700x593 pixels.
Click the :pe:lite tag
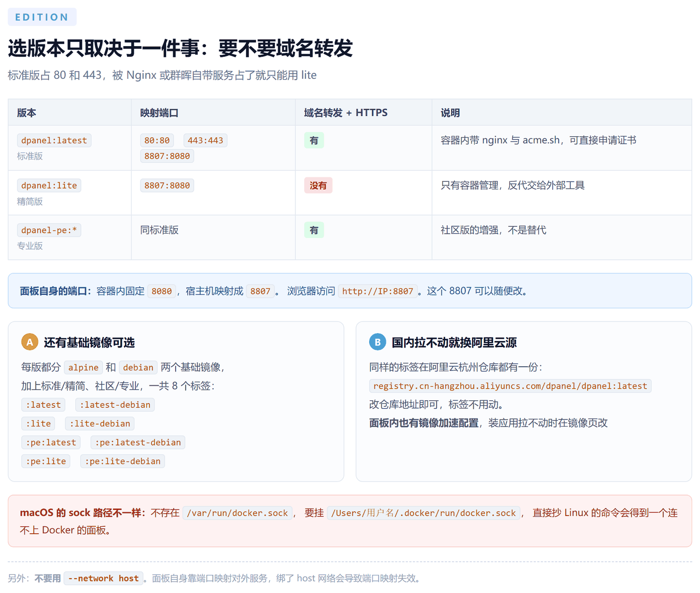click(46, 461)
